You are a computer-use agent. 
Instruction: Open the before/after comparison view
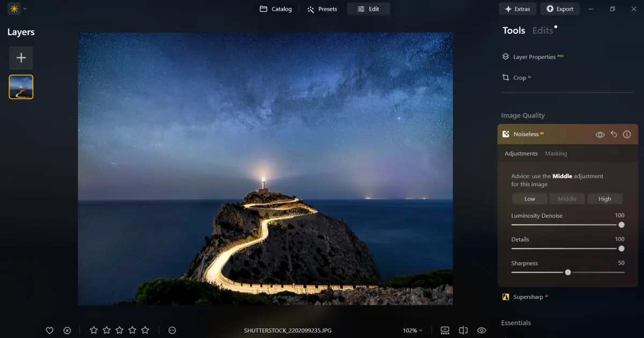463,330
